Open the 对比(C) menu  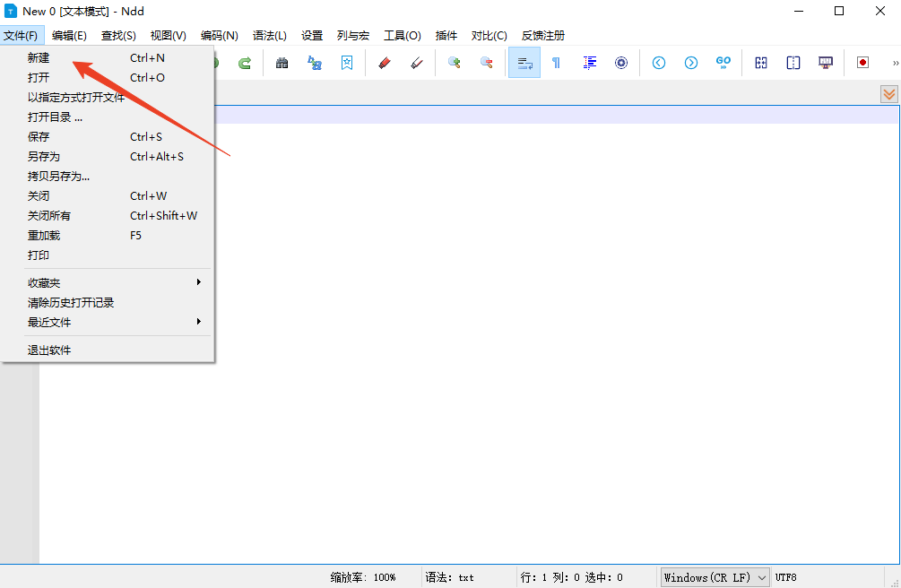pyautogui.click(x=489, y=36)
